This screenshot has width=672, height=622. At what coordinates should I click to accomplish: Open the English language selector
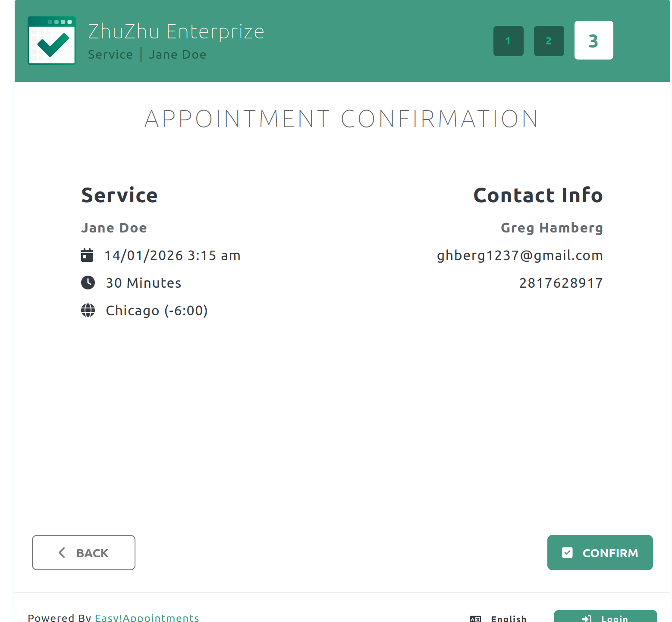(x=509, y=619)
